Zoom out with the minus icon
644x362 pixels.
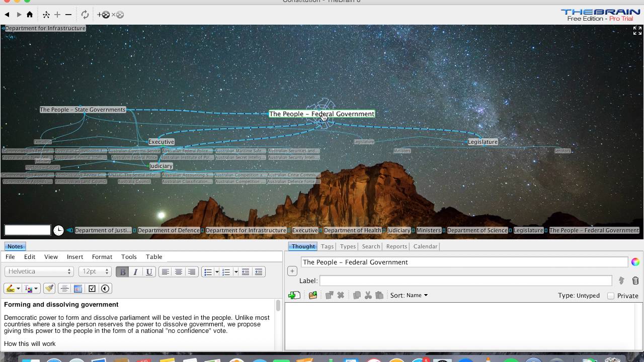[x=68, y=15]
